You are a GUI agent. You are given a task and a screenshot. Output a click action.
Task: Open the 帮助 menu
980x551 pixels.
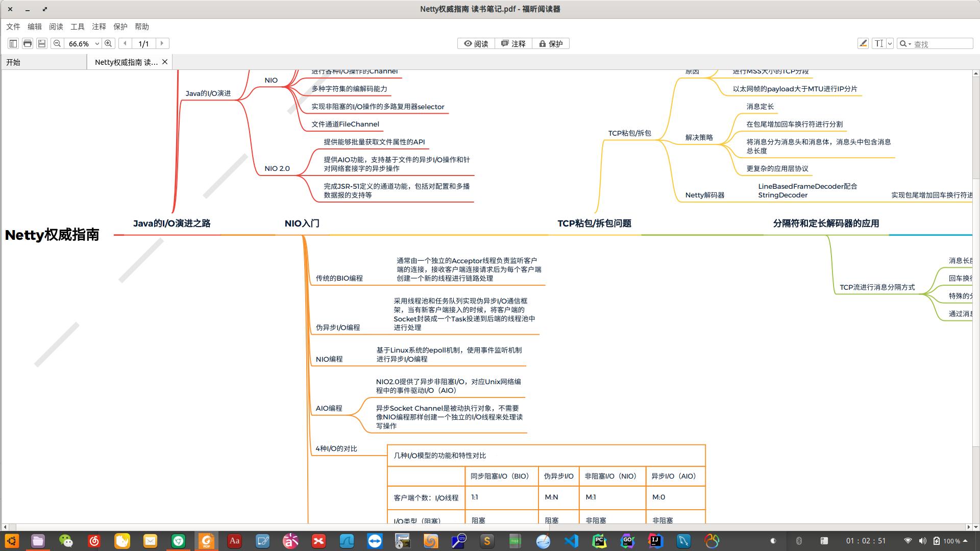coord(142,27)
